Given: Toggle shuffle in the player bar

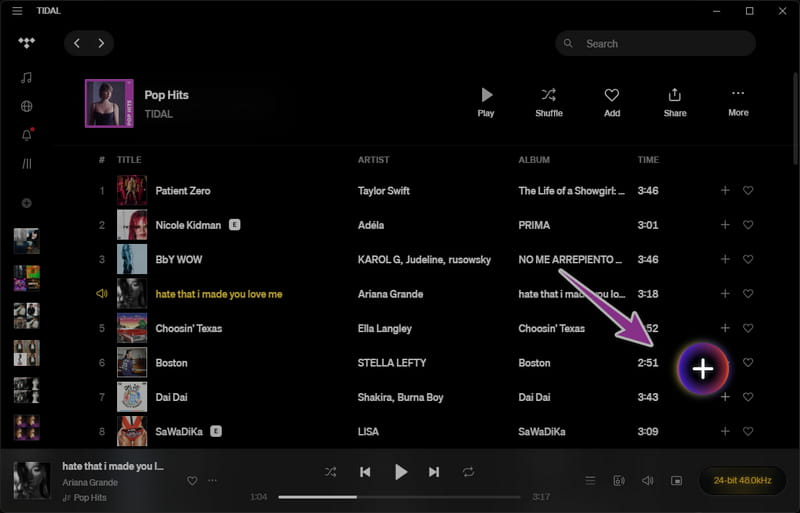Looking at the screenshot, I should (330, 472).
